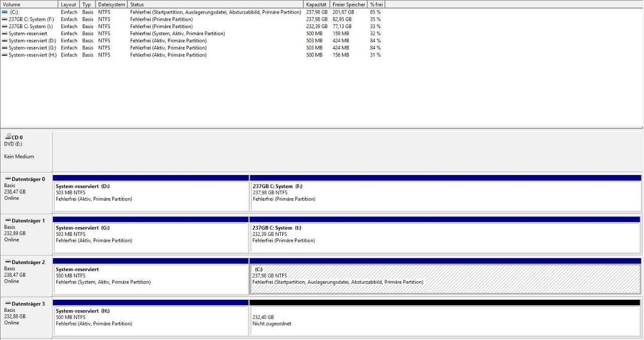Click the CD 0 disc drive icon
Image resolution: width=644 pixels, height=340 pixels.
[x=8, y=136]
